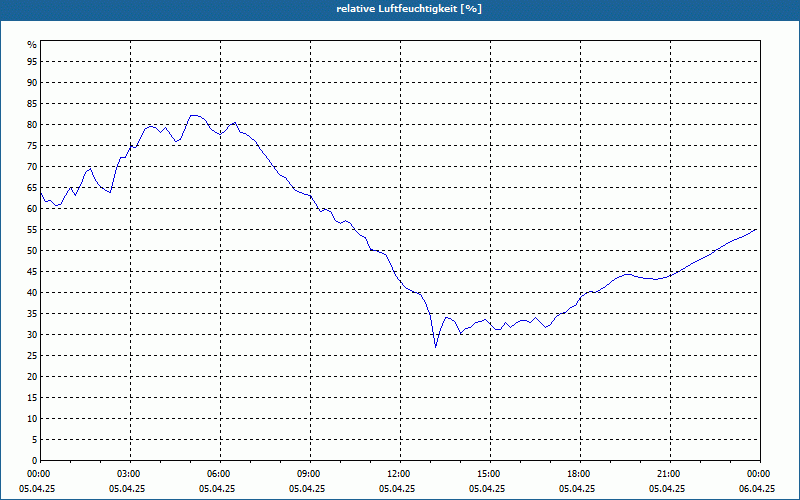Image resolution: width=800 pixels, height=500 pixels.
Task: Select the y-axis label 75
Action: 32,145
